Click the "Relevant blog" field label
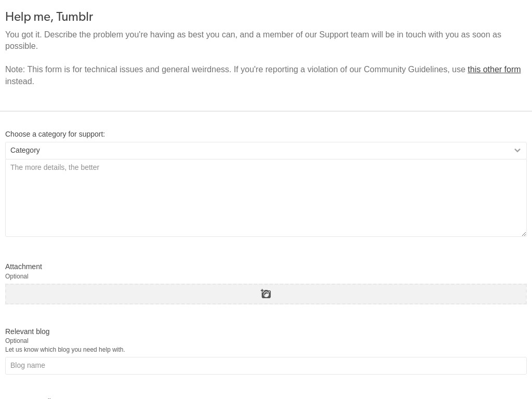532x399 pixels. (x=27, y=331)
